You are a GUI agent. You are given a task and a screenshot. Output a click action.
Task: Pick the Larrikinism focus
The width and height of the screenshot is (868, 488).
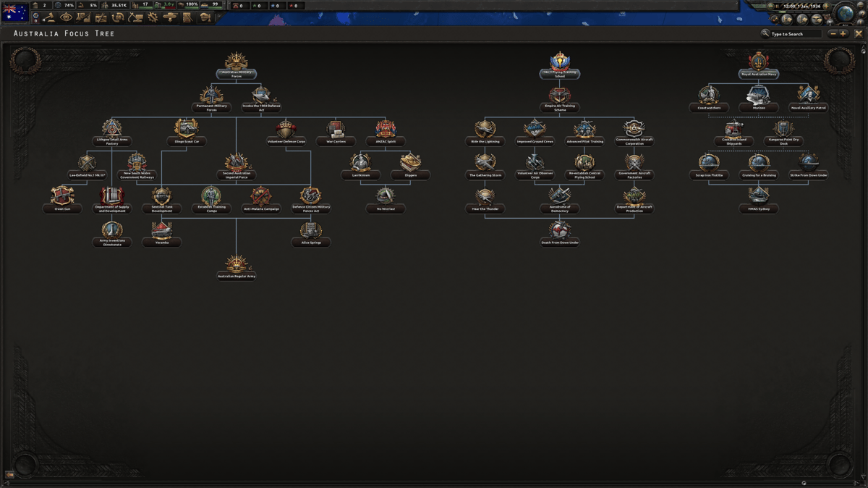tap(361, 166)
